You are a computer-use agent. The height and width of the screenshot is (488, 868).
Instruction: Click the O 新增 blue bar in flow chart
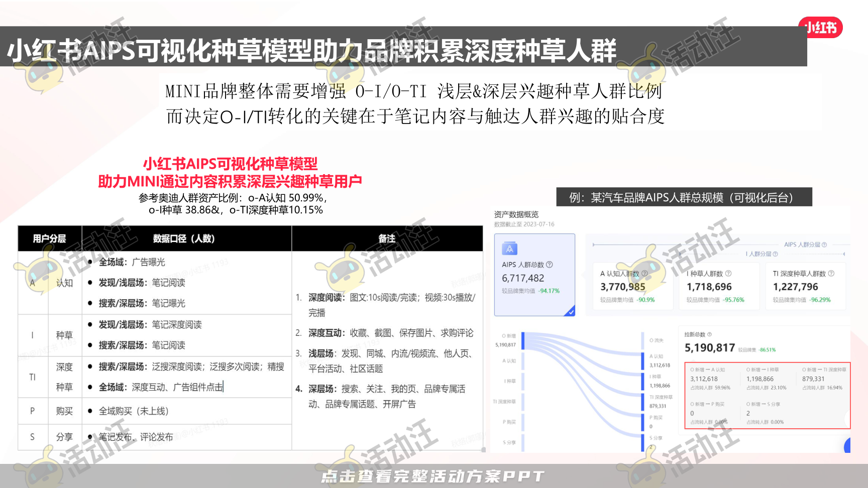pyautogui.click(x=522, y=341)
